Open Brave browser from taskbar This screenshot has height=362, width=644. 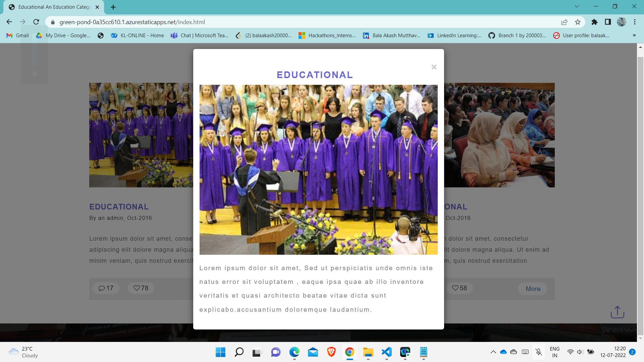[331, 352]
